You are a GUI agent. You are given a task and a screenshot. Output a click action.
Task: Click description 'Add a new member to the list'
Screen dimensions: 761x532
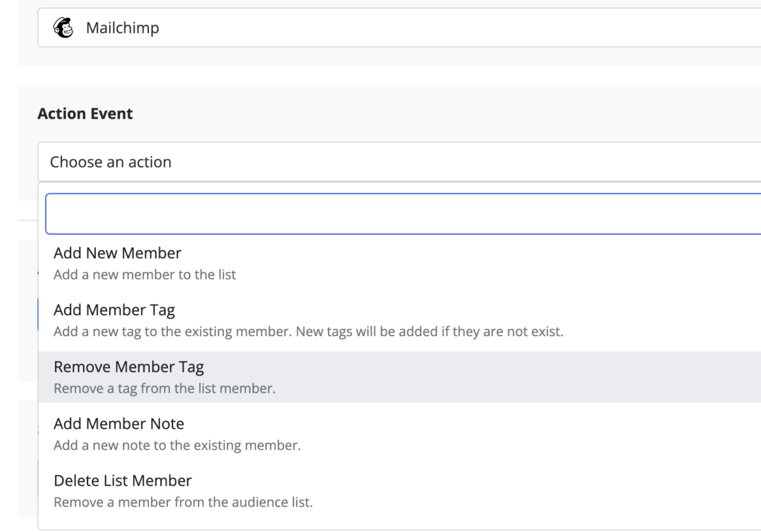145,275
